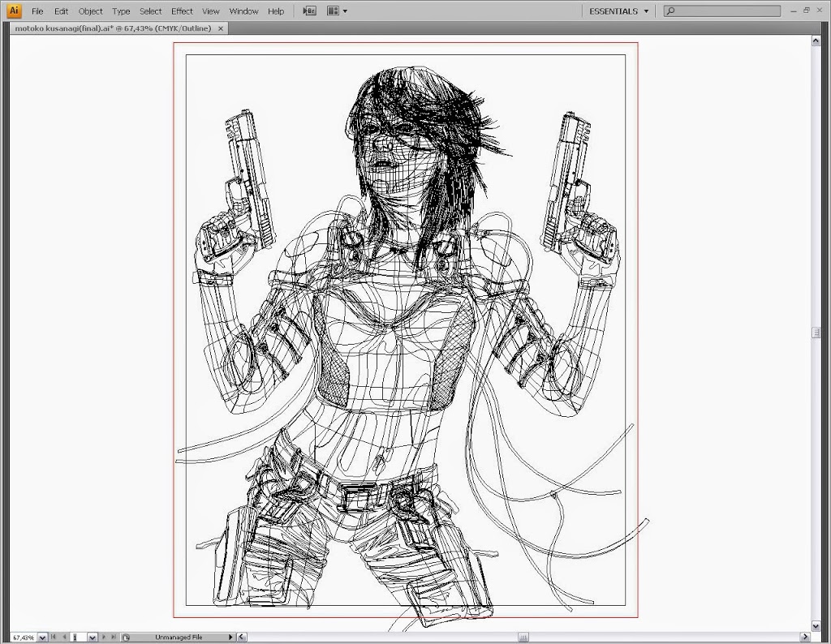Click the Adobe Illustrator application icon
831x644 pixels.
click(12, 11)
